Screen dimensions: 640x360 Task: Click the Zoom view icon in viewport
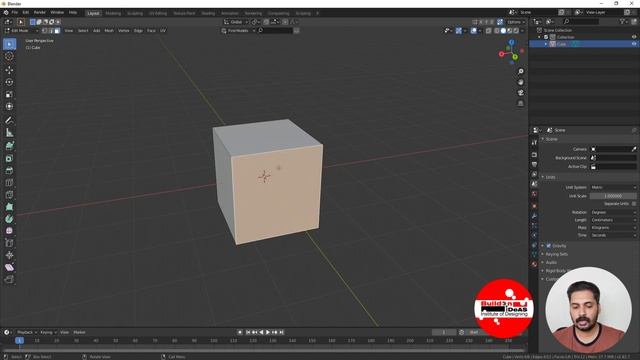pyautogui.click(x=520, y=71)
